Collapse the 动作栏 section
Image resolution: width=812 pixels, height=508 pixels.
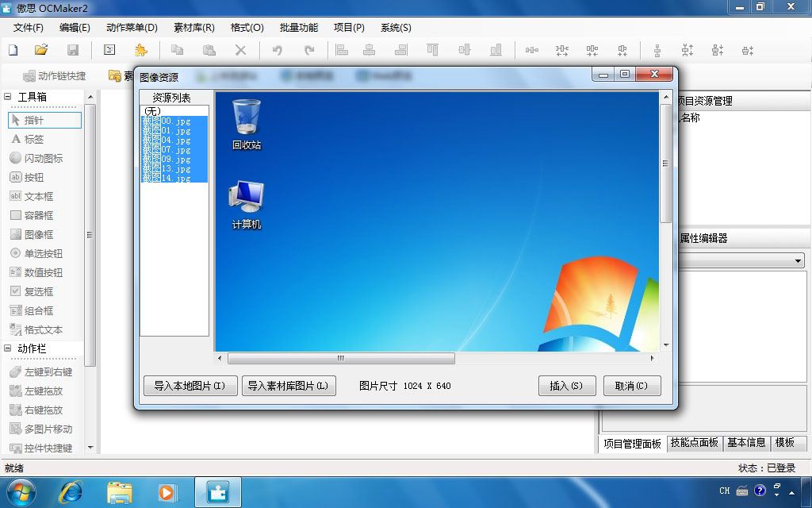point(8,348)
